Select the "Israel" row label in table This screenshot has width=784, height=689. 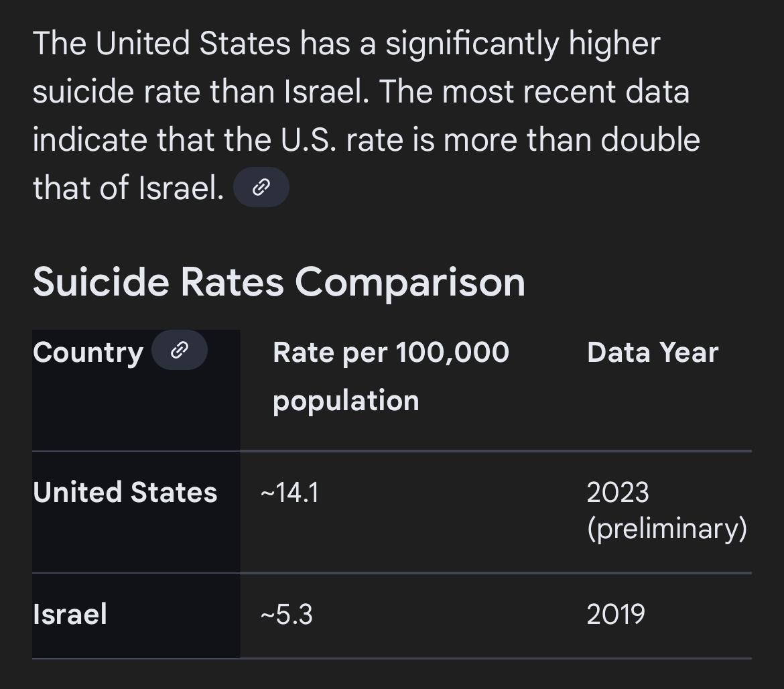click(x=70, y=614)
